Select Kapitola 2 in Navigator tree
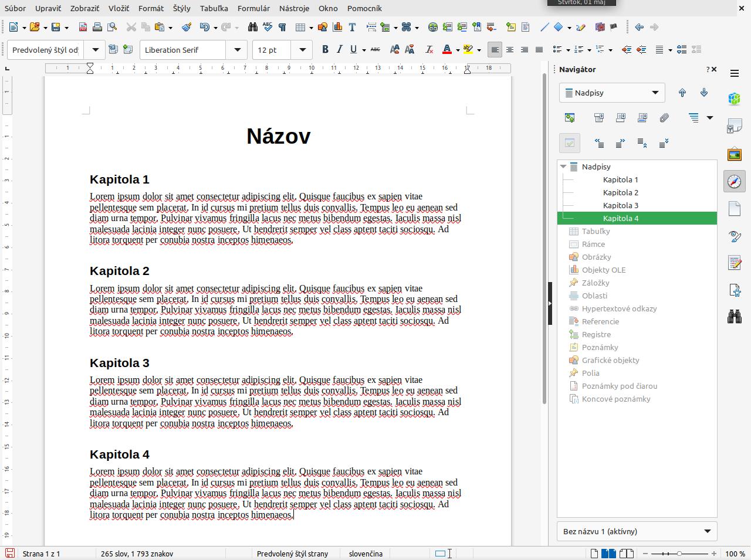The height and width of the screenshot is (560, 751). (x=621, y=192)
